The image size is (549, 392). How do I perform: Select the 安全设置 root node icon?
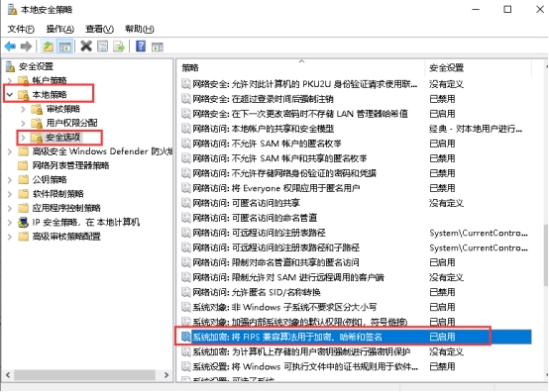coord(11,66)
